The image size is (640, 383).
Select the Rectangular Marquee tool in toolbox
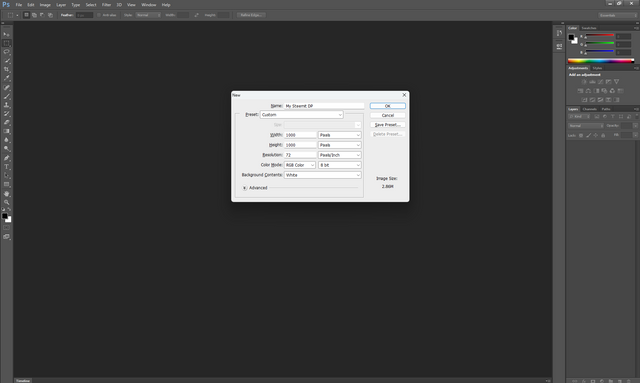click(7, 43)
